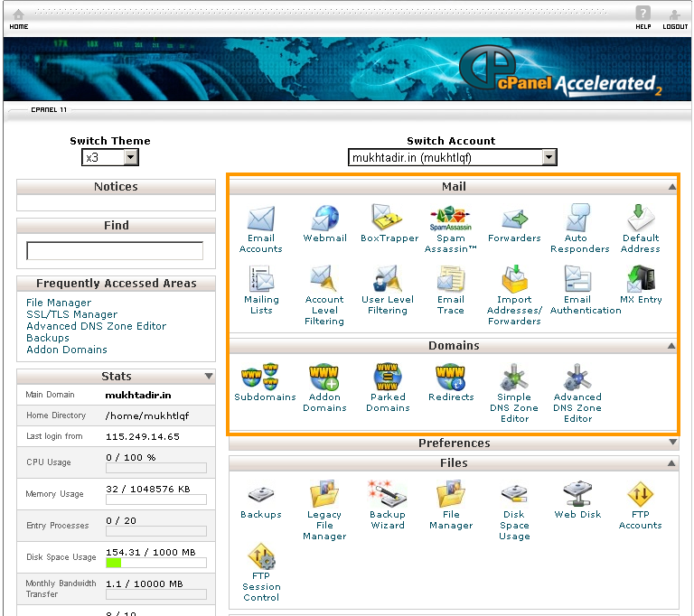694x616 pixels.
Task: Open Disk Space Usage
Action: coord(514,493)
